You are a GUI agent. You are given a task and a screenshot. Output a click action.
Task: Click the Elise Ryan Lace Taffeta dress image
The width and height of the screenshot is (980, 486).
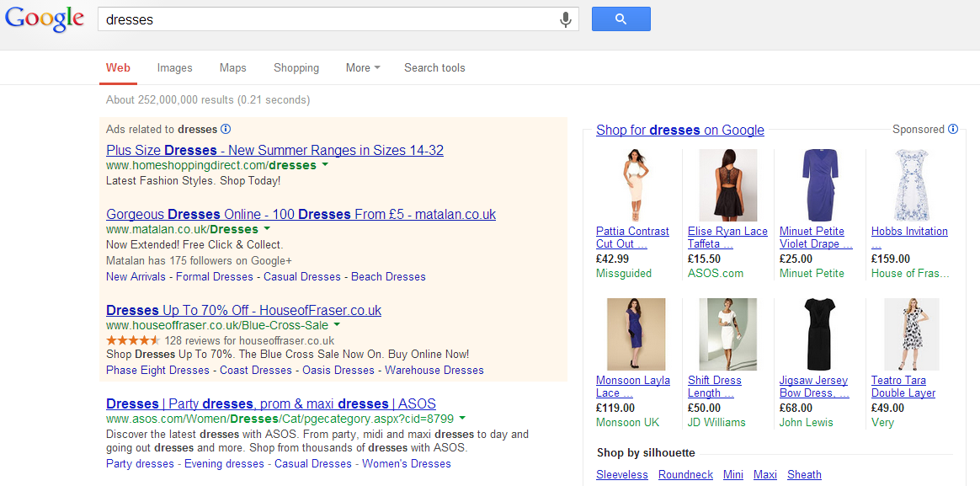pyautogui.click(x=728, y=185)
